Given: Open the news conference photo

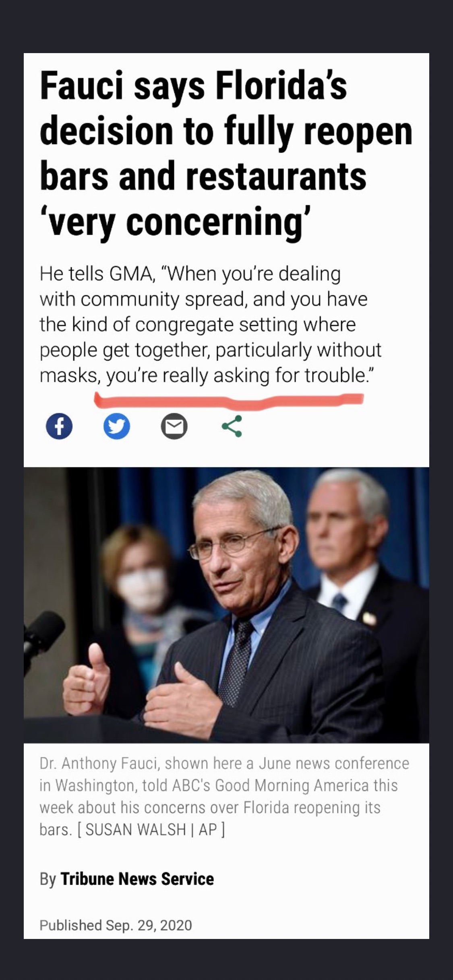Looking at the screenshot, I should tap(226, 605).
